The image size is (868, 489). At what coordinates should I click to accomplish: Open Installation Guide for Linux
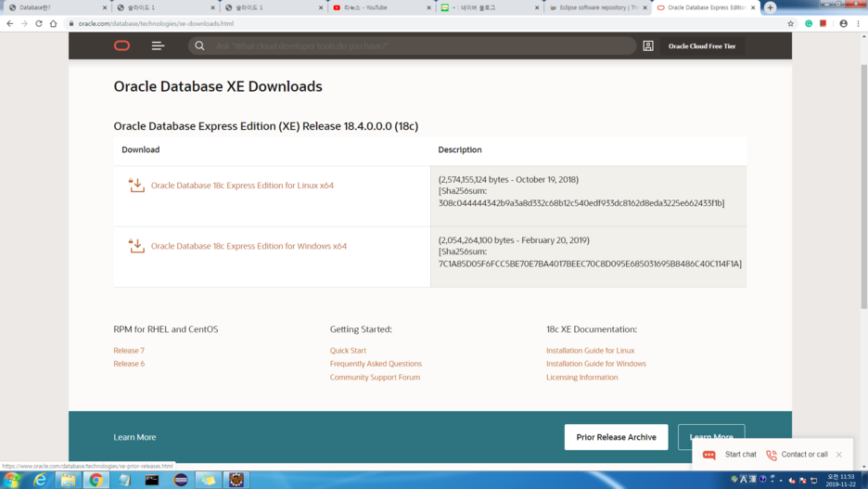click(x=590, y=351)
